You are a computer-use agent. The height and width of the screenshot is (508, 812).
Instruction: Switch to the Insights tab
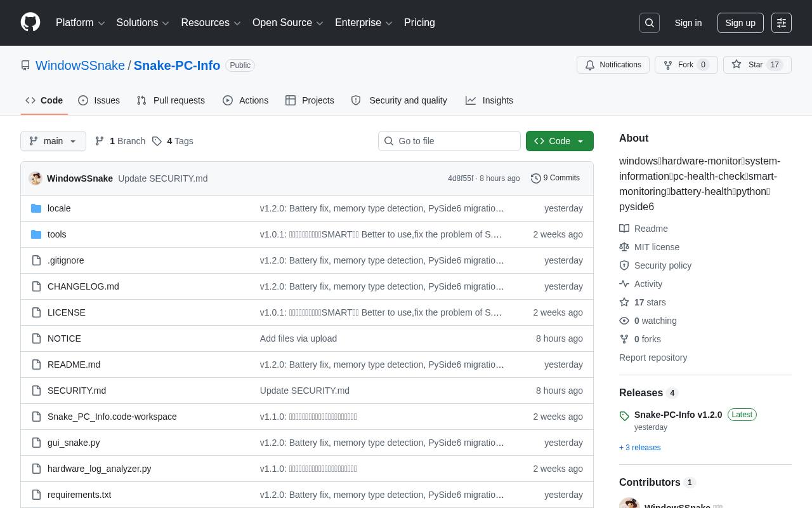coord(489,100)
